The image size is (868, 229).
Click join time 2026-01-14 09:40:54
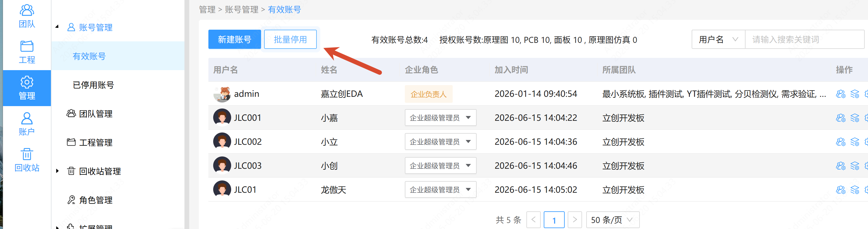point(536,94)
